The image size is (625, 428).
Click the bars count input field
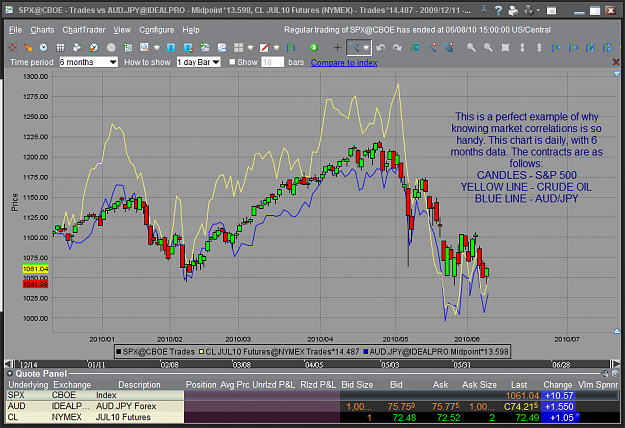[272, 62]
